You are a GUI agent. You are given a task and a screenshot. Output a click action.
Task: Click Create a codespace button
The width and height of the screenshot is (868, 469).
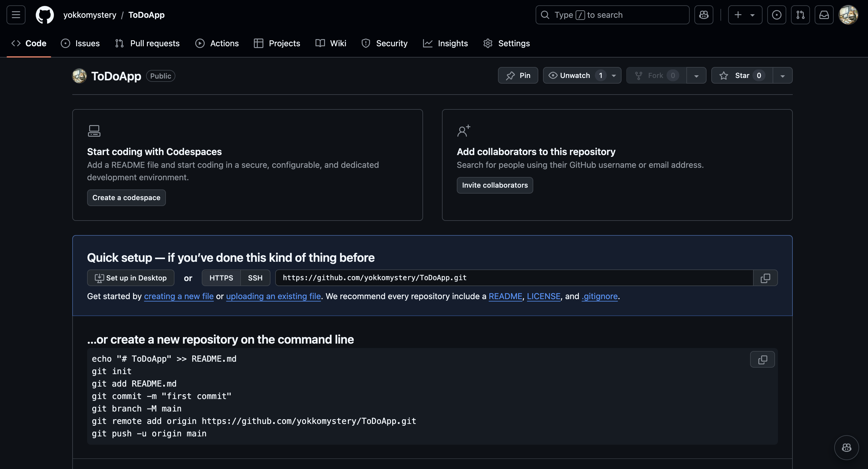(x=126, y=197)
